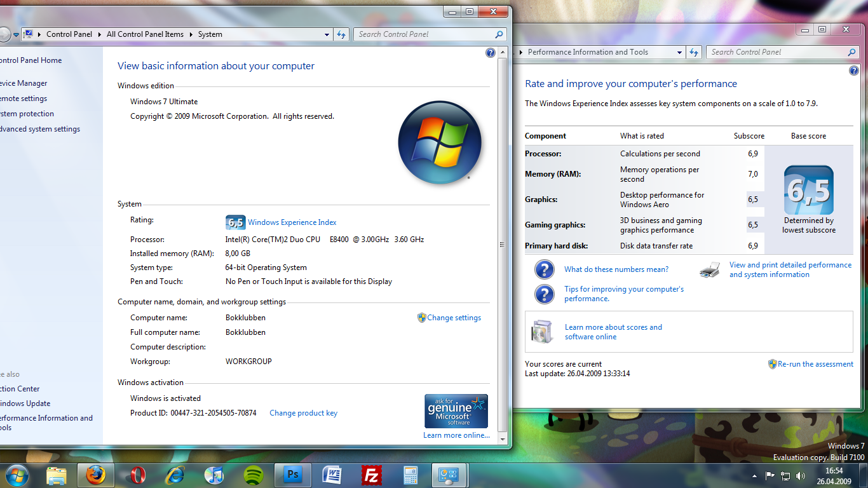Click Product ID 00447-321-2054505-70874 text
The image size is (868, 488).
click(193, 413)
